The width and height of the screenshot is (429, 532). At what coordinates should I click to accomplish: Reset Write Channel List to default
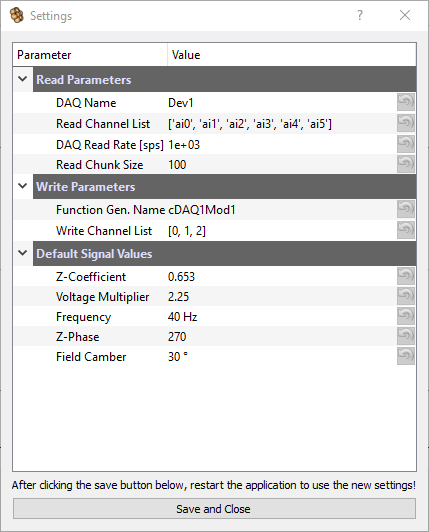pyautogui.click(x=406, y=230)
